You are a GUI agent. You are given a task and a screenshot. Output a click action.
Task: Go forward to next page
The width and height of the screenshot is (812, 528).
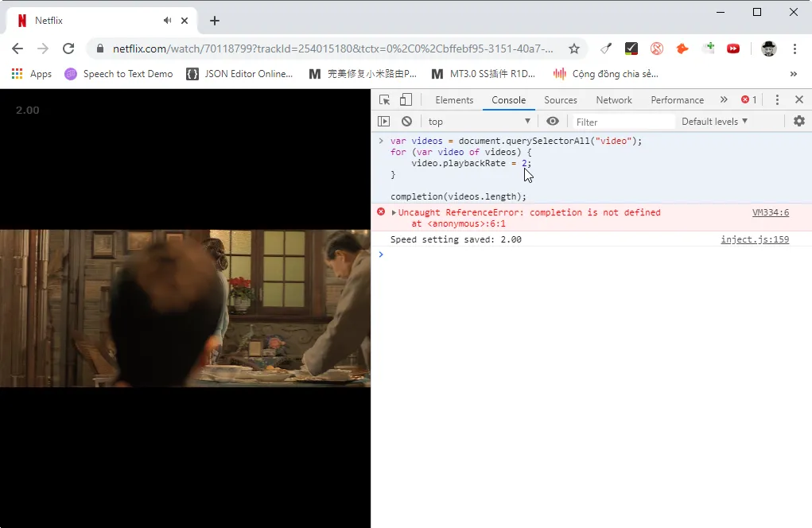[43, 49]
